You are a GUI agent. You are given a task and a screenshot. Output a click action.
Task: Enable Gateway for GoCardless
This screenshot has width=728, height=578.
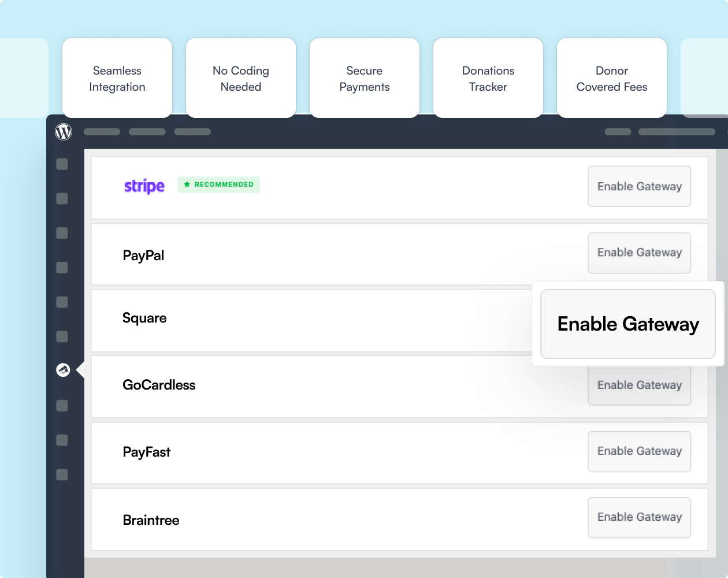(640, 386)
